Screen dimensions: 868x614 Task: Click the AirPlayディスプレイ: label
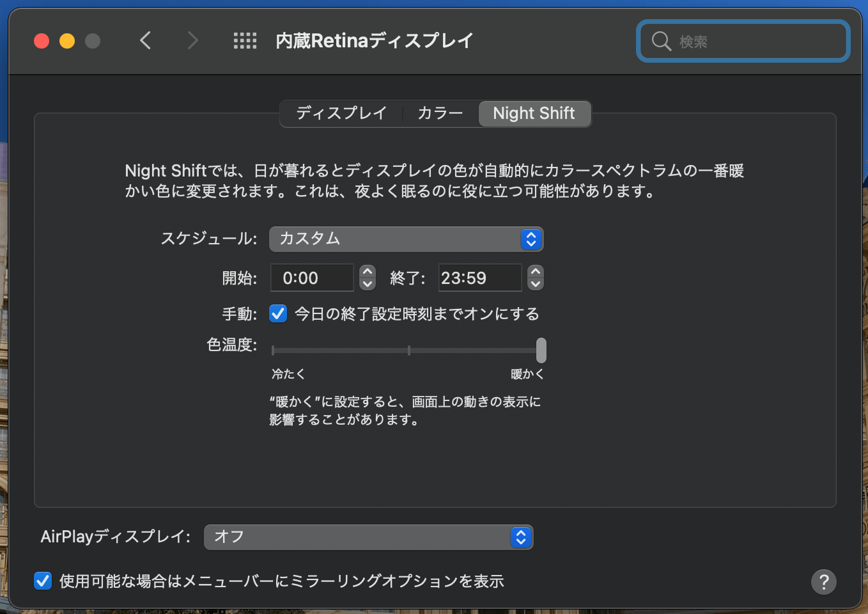click(x=116, y=537)
